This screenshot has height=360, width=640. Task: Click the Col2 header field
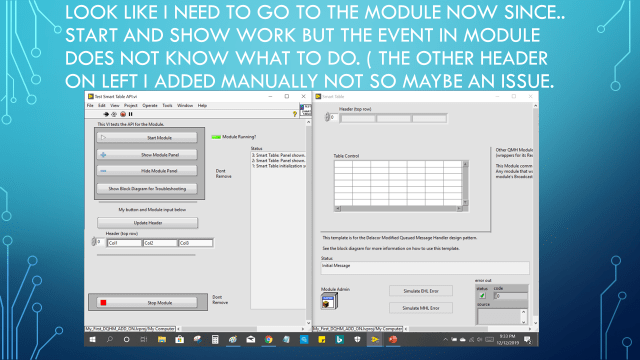160,243
